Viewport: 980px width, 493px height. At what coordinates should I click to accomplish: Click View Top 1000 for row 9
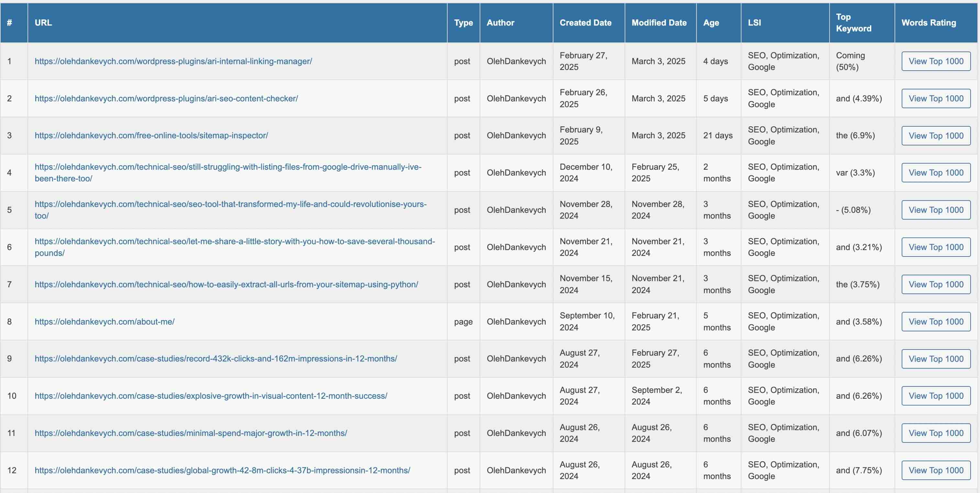pos(936,359)
